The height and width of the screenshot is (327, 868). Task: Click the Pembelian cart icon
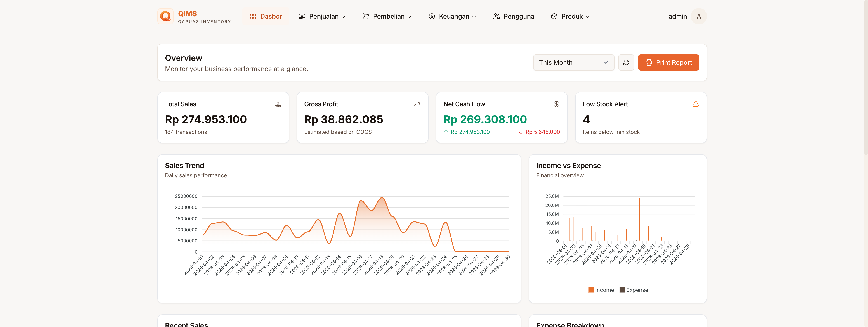coord(366,16)
